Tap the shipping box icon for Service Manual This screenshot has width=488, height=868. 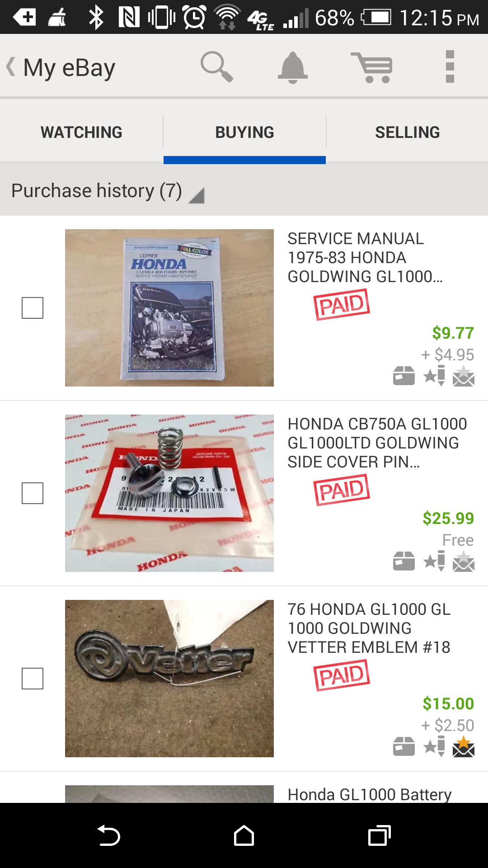(404, 375)
